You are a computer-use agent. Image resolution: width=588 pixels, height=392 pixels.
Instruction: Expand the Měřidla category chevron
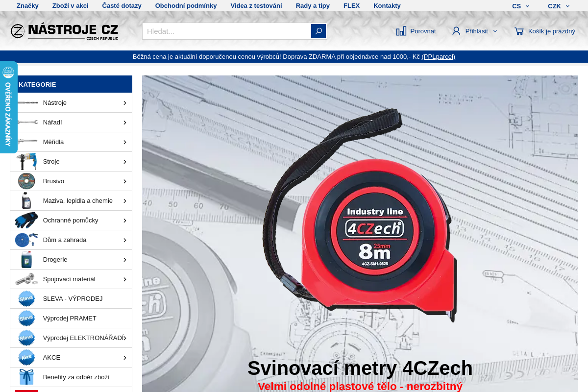tap(125, 142)
